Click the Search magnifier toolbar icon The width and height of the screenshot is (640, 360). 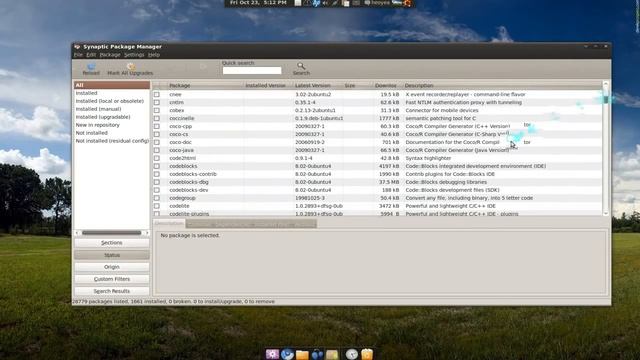point(301,66)
